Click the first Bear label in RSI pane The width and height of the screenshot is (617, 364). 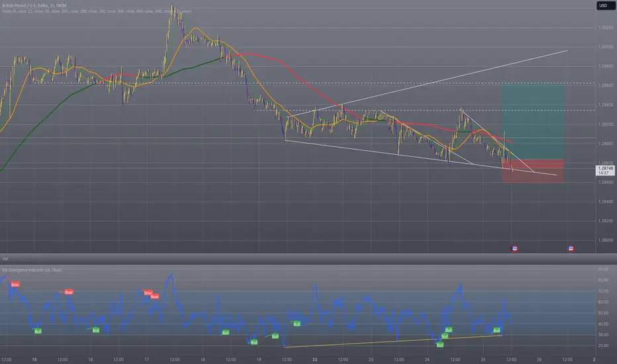click(x=15, y=285)
